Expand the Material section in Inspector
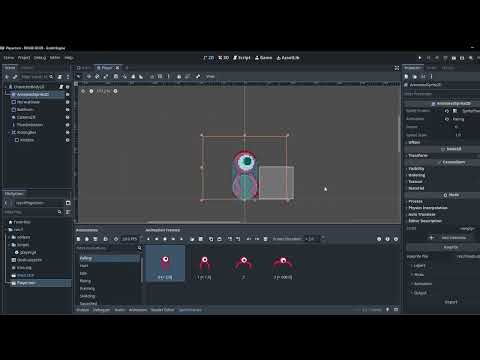 pos(416,188)
